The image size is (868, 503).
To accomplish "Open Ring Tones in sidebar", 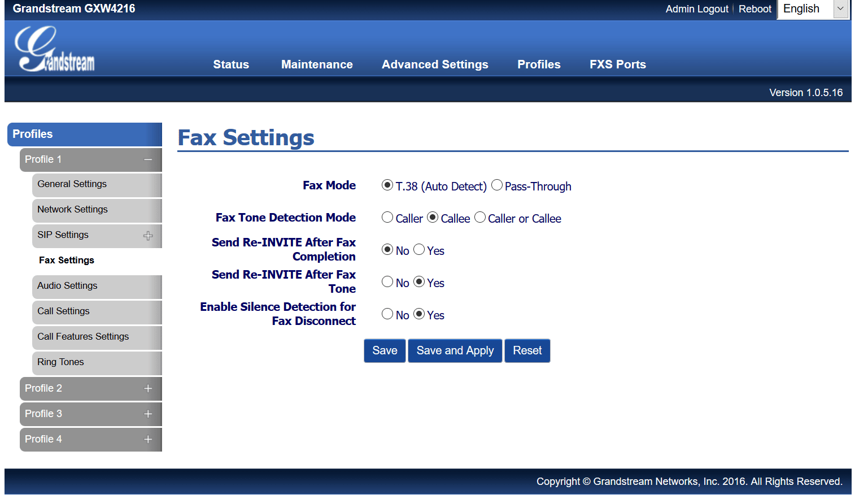I will (x=97, y=363).
